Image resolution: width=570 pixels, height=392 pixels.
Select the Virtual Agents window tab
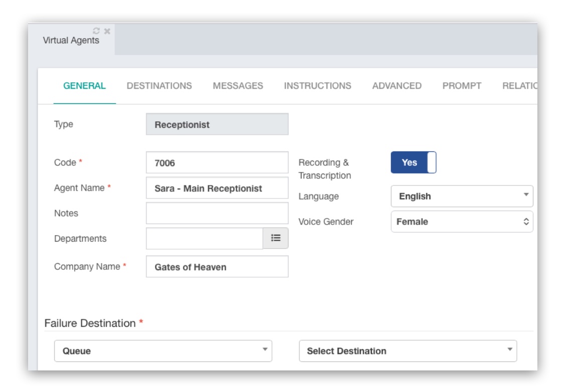tap(71, 40)
